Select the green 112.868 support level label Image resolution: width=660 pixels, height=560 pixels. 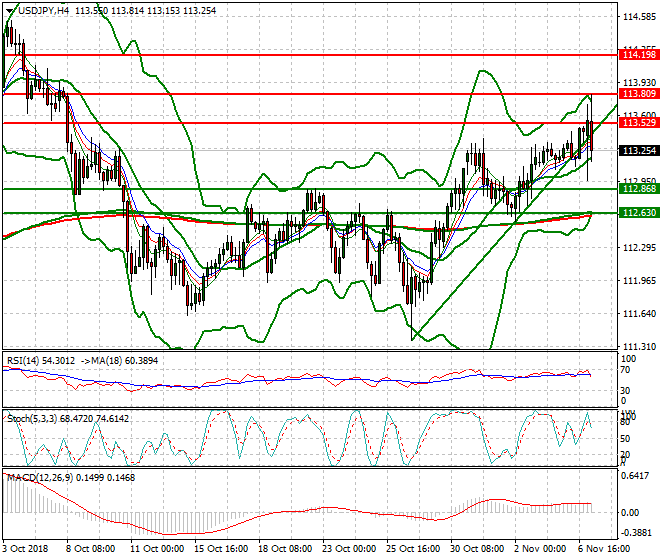639,189
